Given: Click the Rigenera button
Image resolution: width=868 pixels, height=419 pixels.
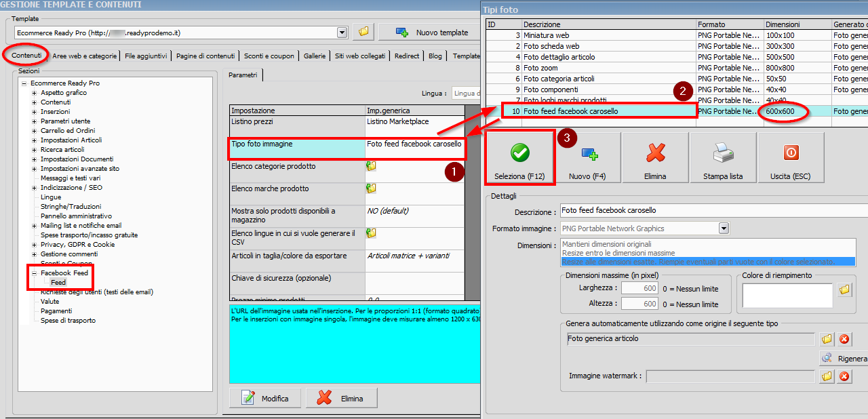Looking at the screenshot, I should (x=844, y=358).
